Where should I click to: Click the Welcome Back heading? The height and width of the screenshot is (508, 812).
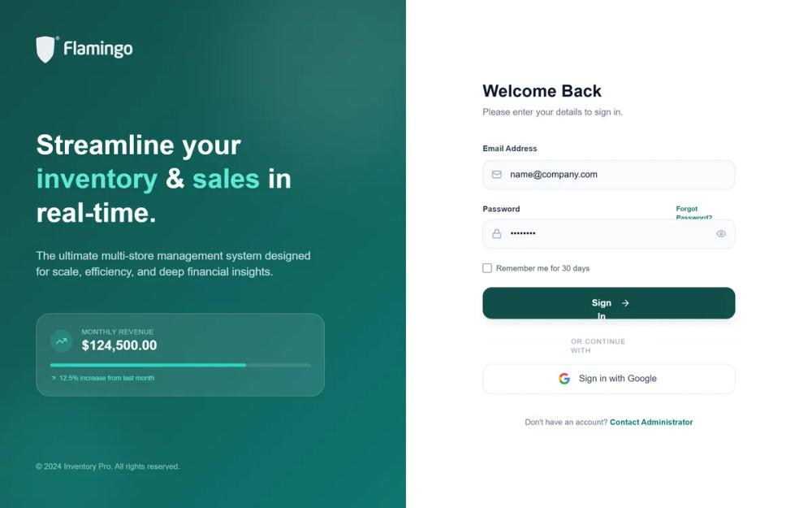542,91
